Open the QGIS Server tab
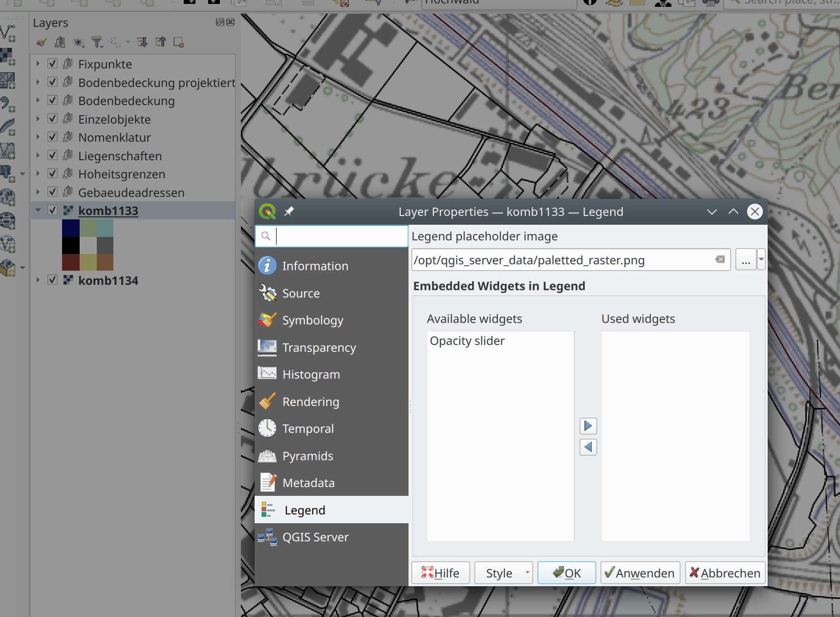840x617 pixels. 316,536
